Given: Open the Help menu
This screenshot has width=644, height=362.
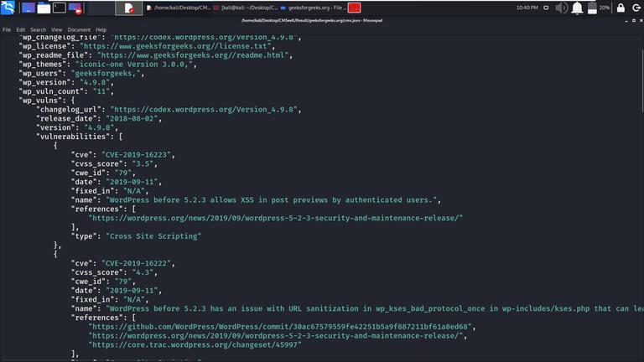Looking at the screenshot, I should click(x=101, y=29).
